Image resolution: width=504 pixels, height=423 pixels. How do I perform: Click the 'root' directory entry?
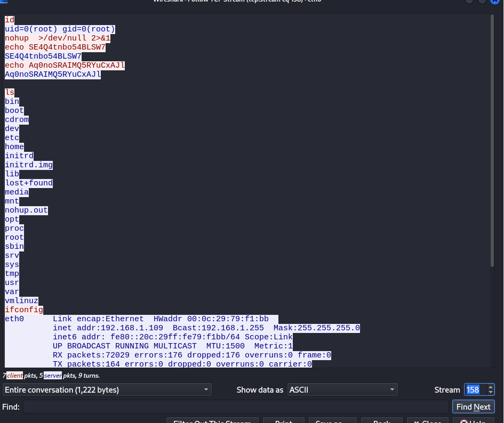14,238
